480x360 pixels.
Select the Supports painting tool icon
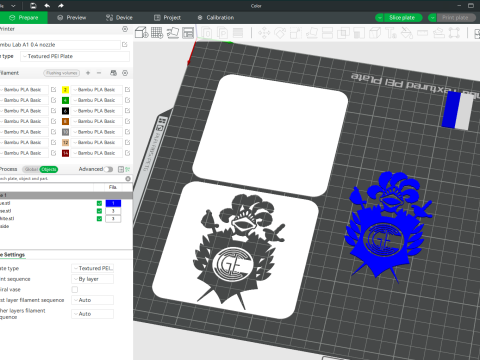coord(359,33)
